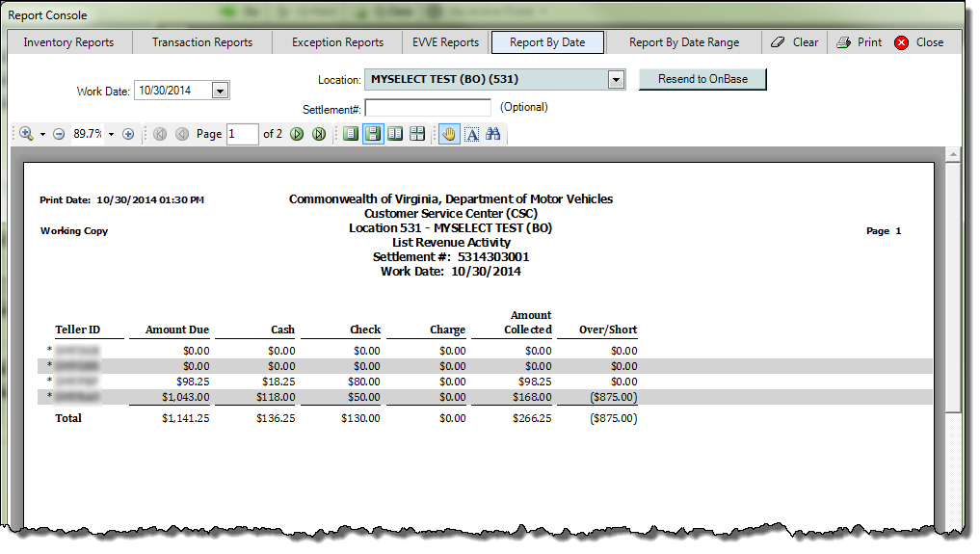Switch to the Inventory Reports tab
The height and width of the screenshot is (554, 980).
68,42
